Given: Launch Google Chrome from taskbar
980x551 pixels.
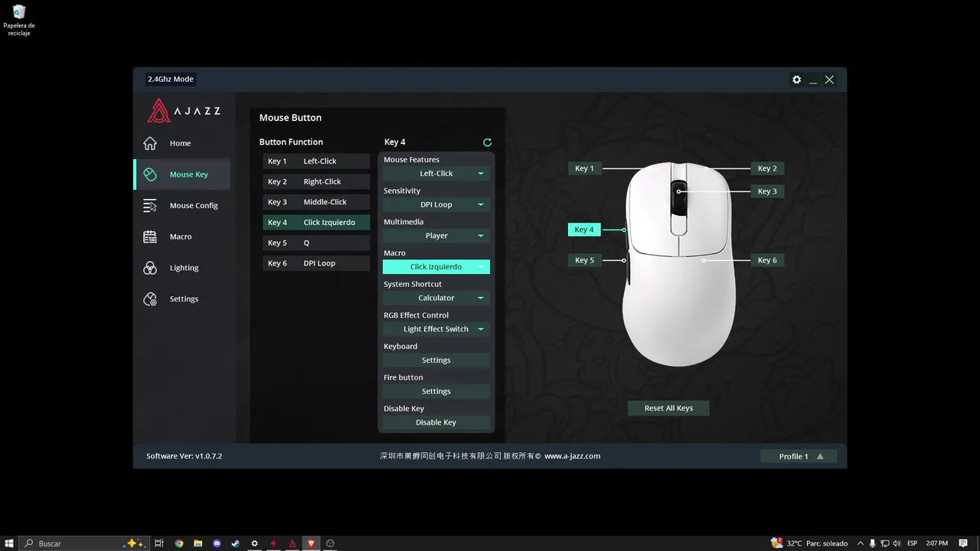Looking at the screenshot, I should pos(179,543).
